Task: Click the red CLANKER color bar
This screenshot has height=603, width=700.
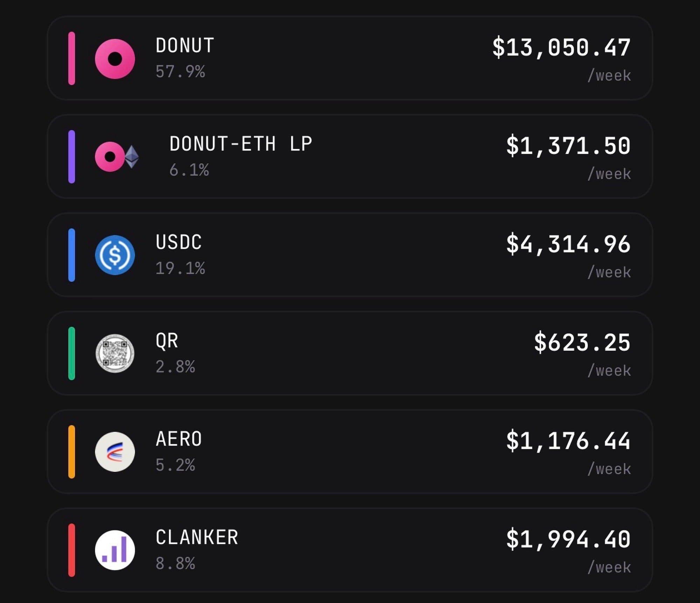Action: [x=71, y=550]
